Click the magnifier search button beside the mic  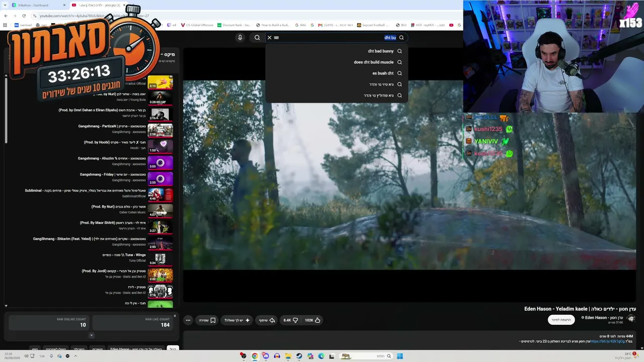pyautogui.click(x=257, y=38)
